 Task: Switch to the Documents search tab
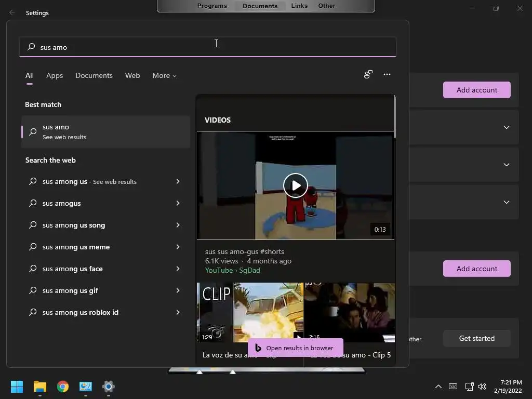click(x=94, y=75)
